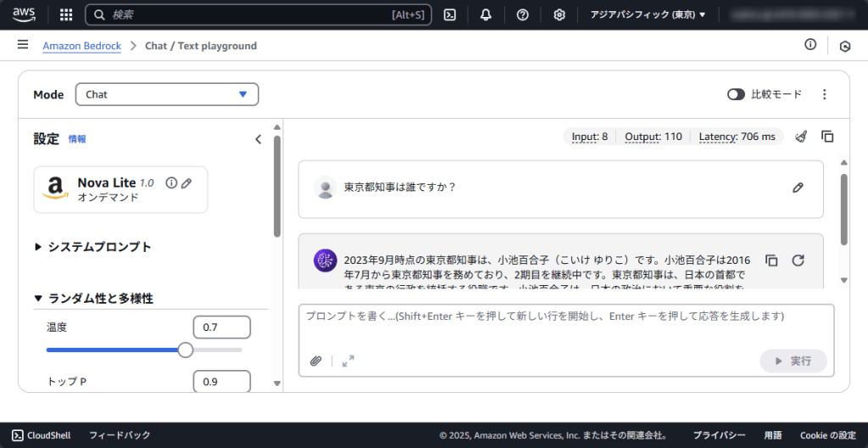Image resolution: width=868 pixels, height=448 pixels.
Task: Launch CloudShell from the top bar icon
Action: 450,15
